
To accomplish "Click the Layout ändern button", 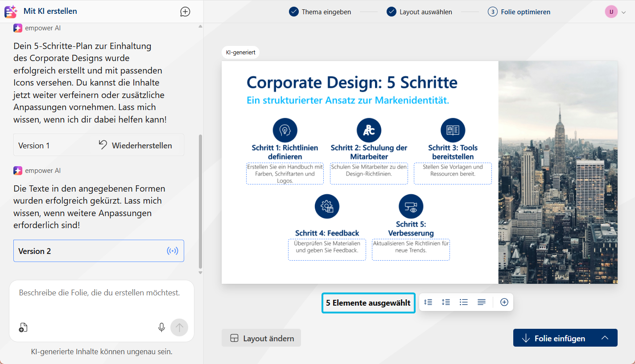I will [261, 338].
